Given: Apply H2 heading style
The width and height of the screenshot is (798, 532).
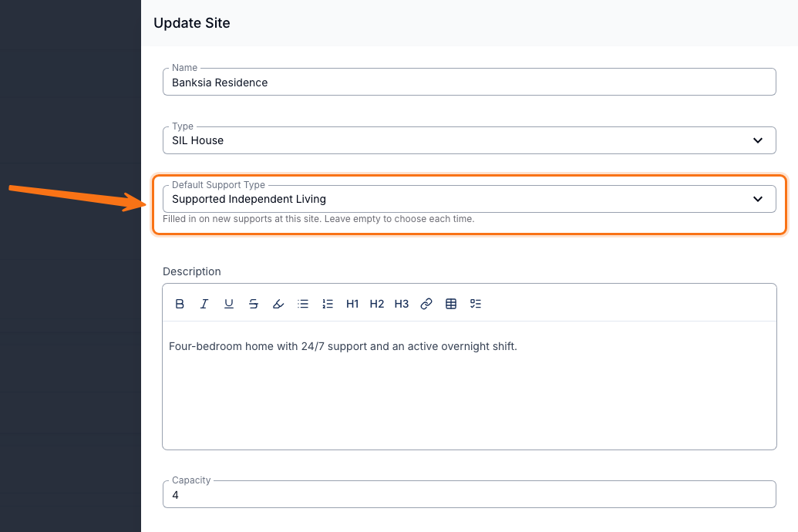Looking at the screenshot, I should [376, 304].
